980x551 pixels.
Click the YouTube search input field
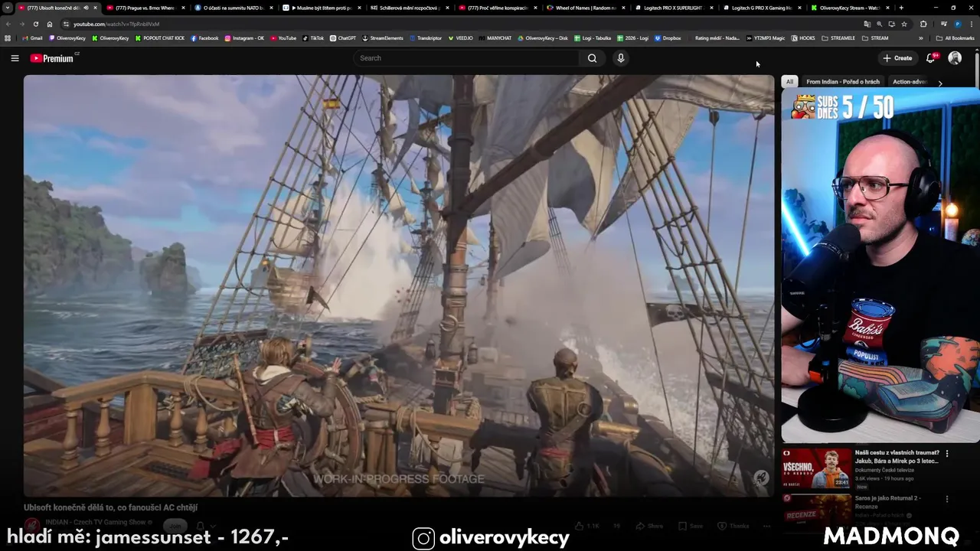[467, 58]
